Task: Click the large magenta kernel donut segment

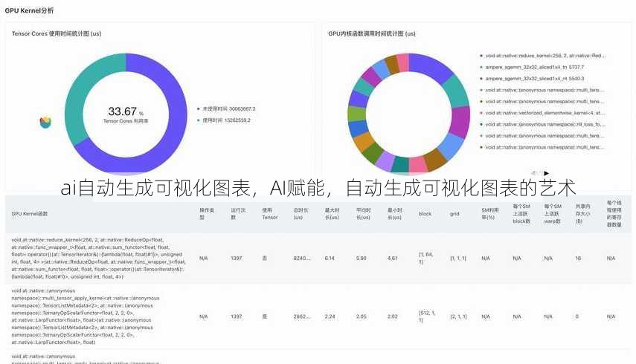Action: (x=460, y=120)
